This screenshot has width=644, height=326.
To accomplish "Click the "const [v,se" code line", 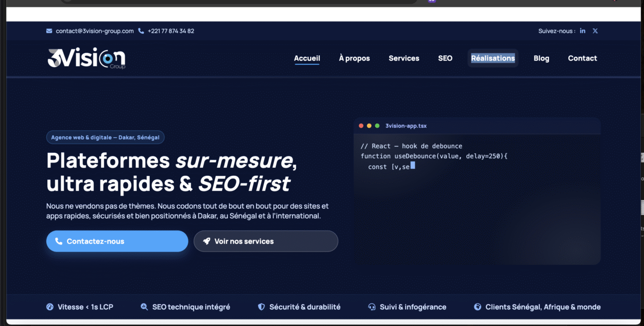I will (392, 166).
